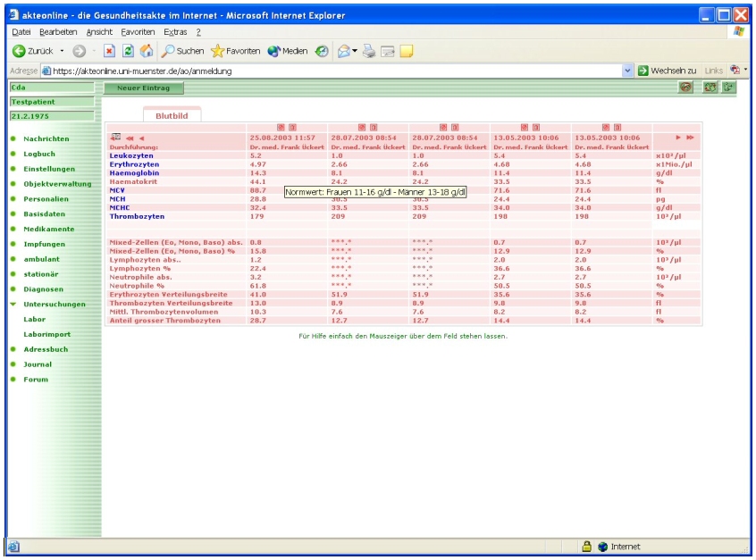Click the Mittl. Thrombozytenvolumen row label
Screen dimensions: 756x560
(x=164, y=312)
